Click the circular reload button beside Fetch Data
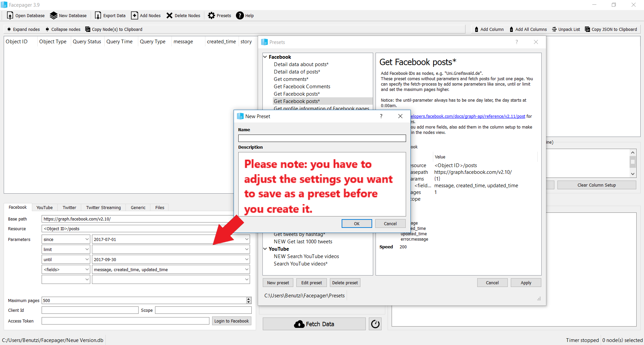 pyautogui.click(x=375, y=324)
